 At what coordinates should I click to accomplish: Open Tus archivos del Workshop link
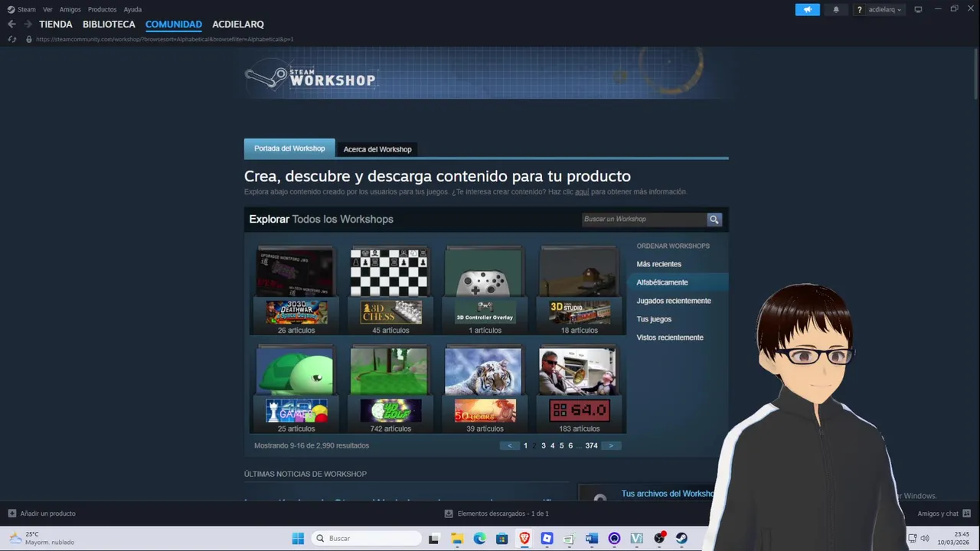tap(668, 494)
